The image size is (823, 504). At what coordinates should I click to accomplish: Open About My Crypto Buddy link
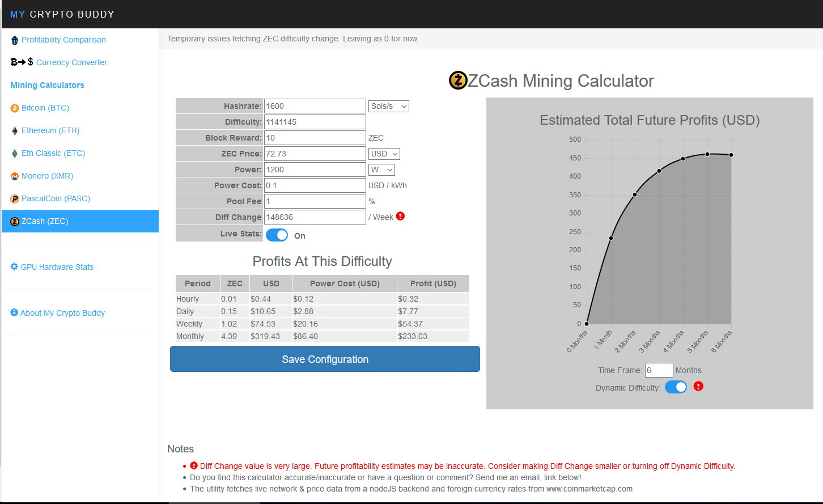tap(62, 313)
